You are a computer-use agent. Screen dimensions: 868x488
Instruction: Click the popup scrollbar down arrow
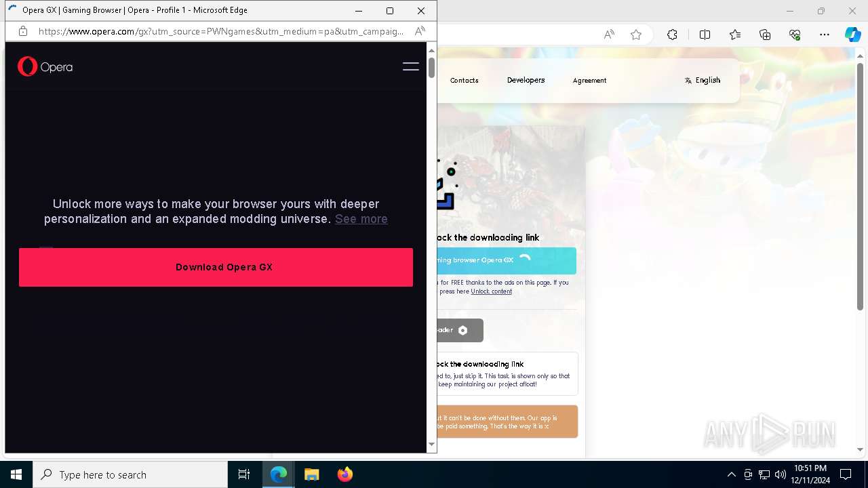click(431, 445)
